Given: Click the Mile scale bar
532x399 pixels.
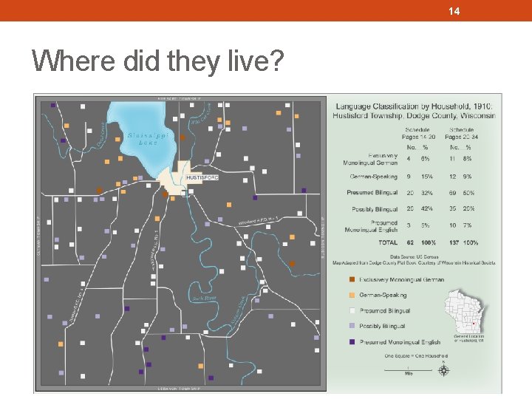Looking at the screenshot, I should point(408,371).
